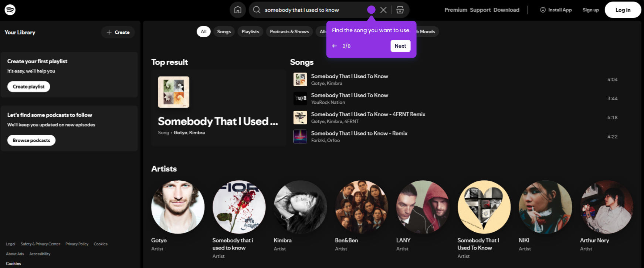
Task: Select the Podcasts & Shows filter chip
Action: point(289,31)
